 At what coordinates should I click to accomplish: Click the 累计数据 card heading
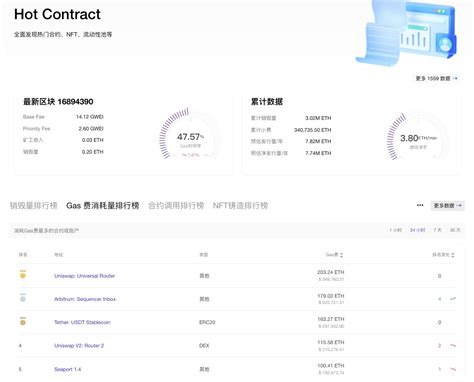(267, 102)
